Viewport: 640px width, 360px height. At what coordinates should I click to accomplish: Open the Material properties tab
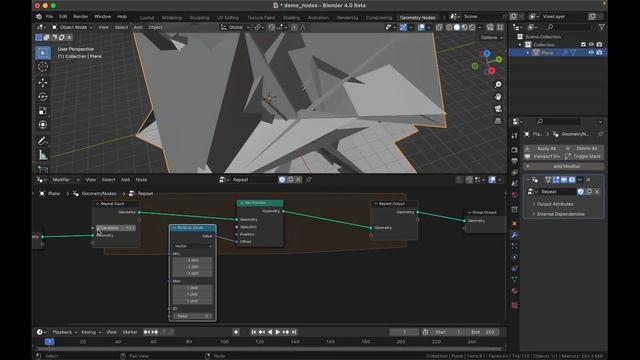[515, 291]
